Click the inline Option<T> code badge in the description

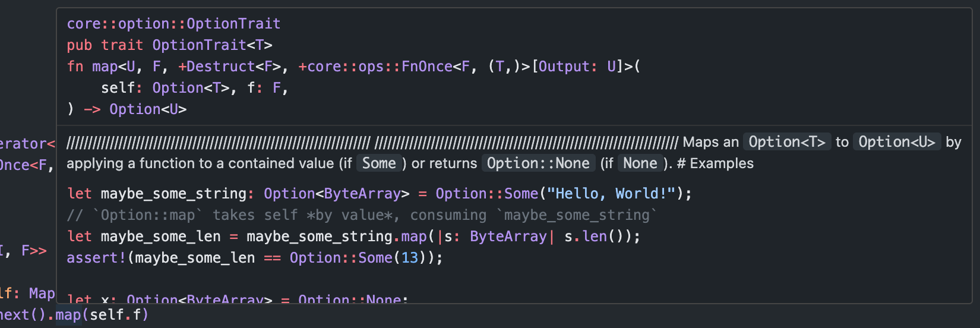pyautogui.click(x=786, y=142)
